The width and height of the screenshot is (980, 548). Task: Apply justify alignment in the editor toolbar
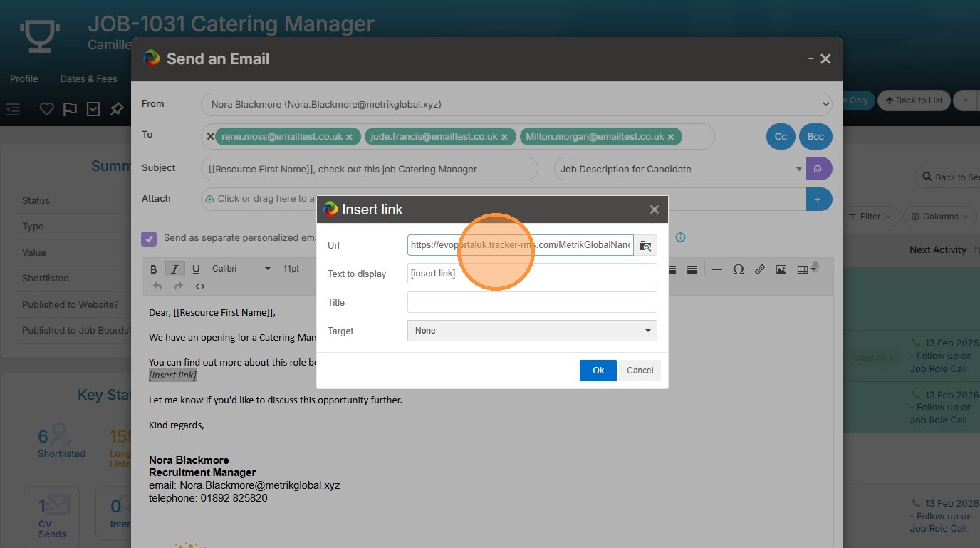pyautogui.click(x=692, y=269)
